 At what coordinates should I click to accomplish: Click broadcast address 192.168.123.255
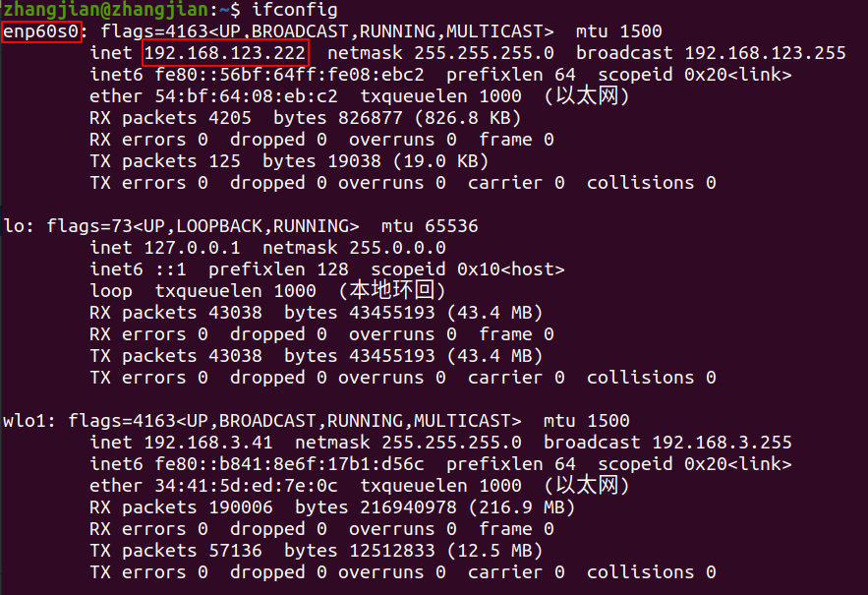pos(765,53)
